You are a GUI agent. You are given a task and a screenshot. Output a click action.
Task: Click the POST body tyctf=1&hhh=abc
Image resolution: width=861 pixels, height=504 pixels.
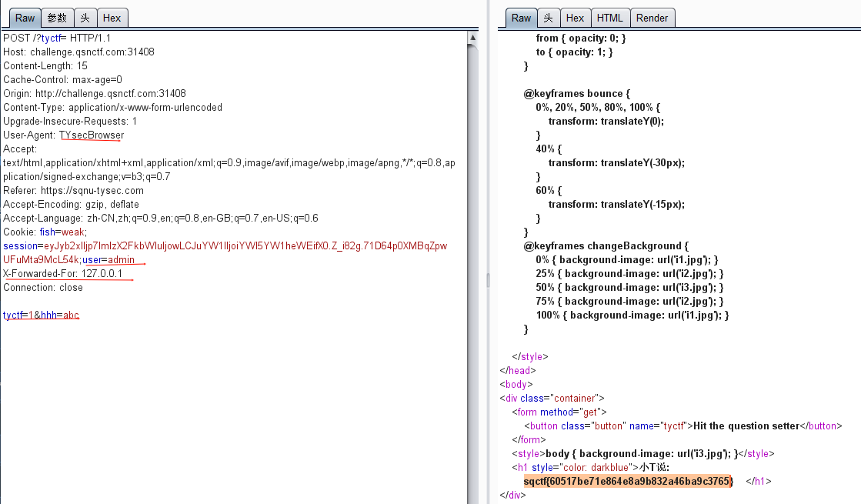click(x=41, y=315)
